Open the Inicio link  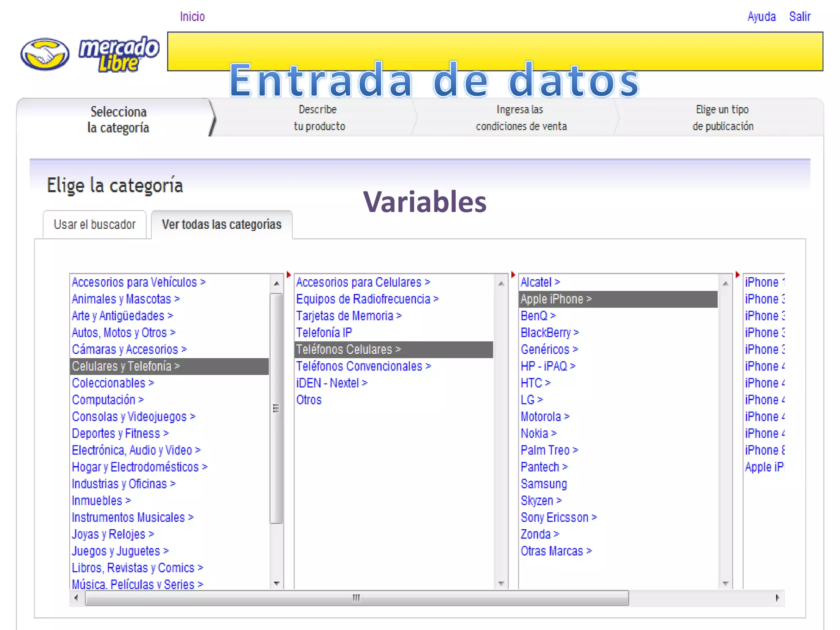click(192, 16)
